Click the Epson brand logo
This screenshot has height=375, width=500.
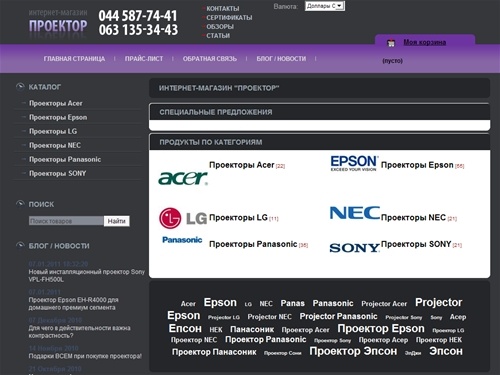[354, 163]
